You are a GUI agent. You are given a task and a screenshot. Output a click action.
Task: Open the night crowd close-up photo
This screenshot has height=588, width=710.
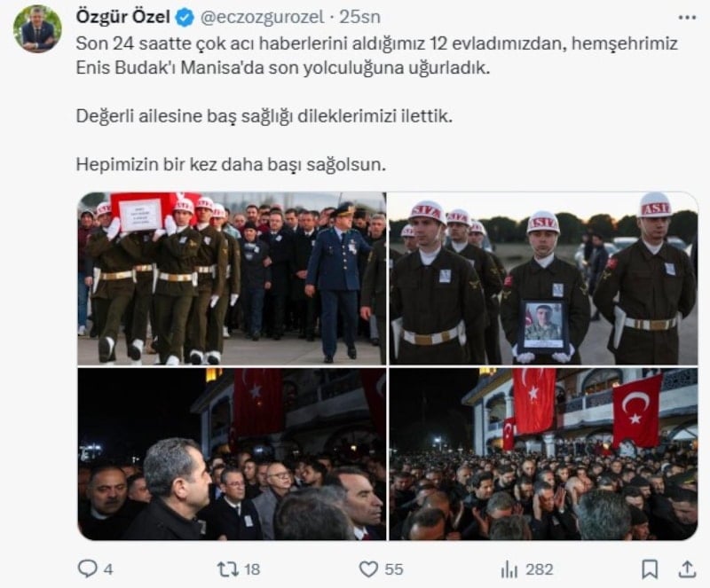tap(232, 454)
